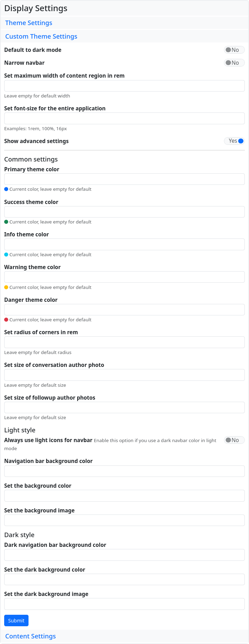Focus the maximum width of content field

pyautogui.click(x=124, y=86)
